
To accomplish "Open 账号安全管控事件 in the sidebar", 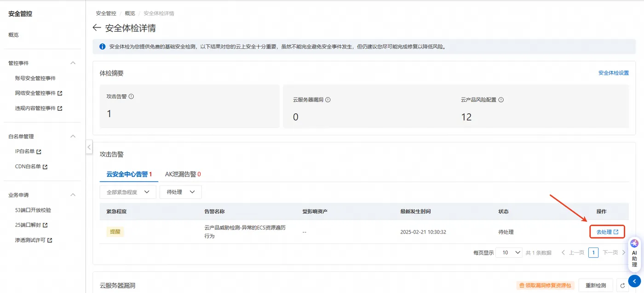I will click(35, 78).
